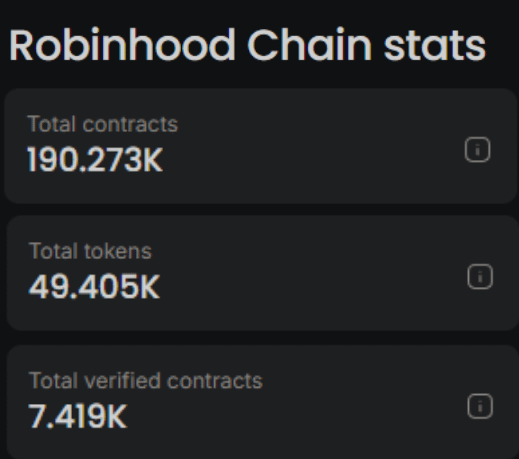Click the Total contracts label

point(103,124)
